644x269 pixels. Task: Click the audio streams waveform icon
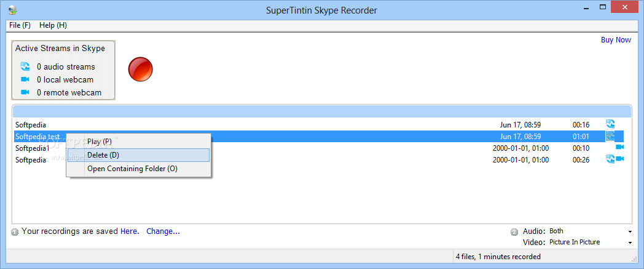pos(25,66)
